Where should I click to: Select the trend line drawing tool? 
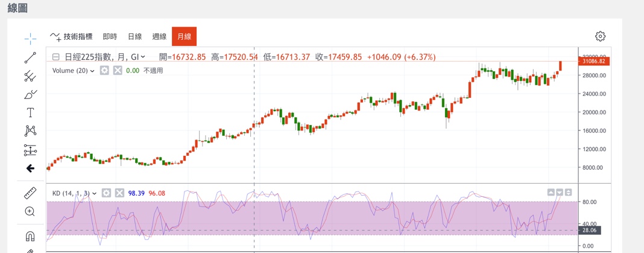(x=30, y=57)
